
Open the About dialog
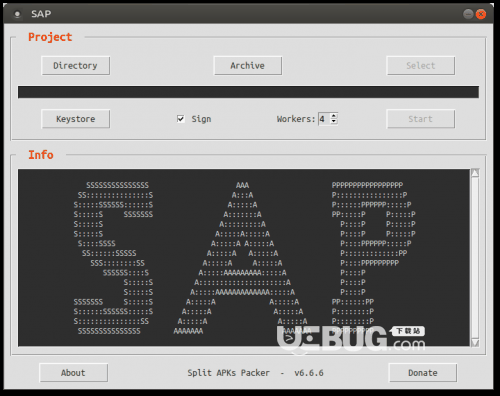pyautogui.click(x=73, y=373)
